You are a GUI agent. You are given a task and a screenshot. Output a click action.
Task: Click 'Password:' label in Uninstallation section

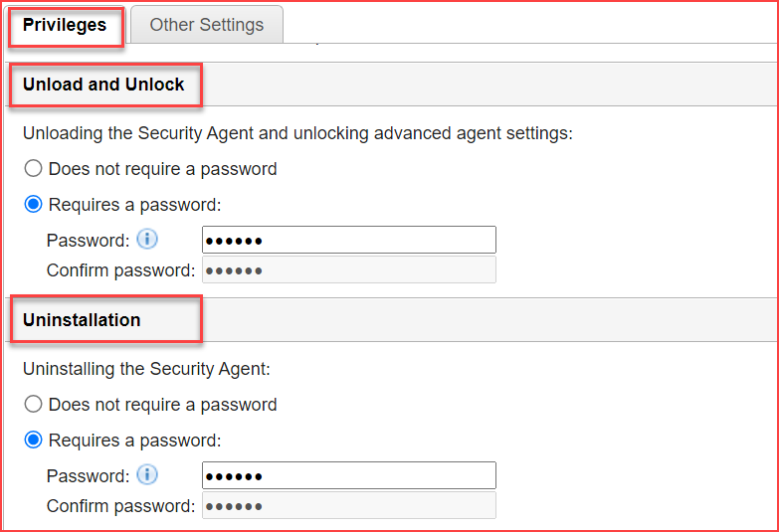point(88,475)
